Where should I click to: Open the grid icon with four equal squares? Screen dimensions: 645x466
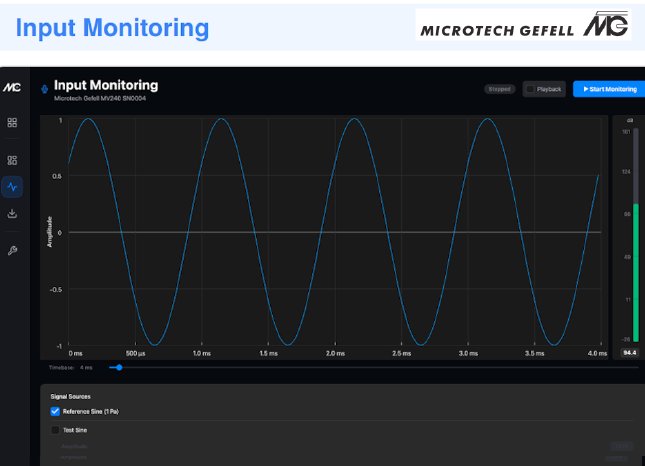[x=12, y=123]
